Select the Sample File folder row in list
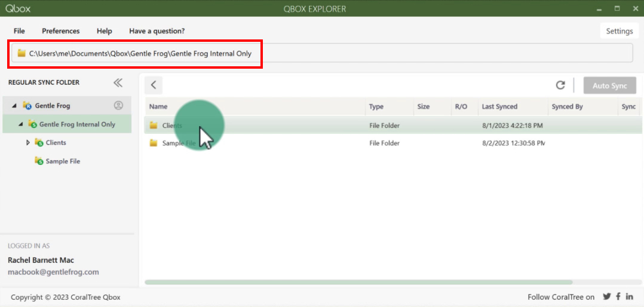 tap(393, 143)
